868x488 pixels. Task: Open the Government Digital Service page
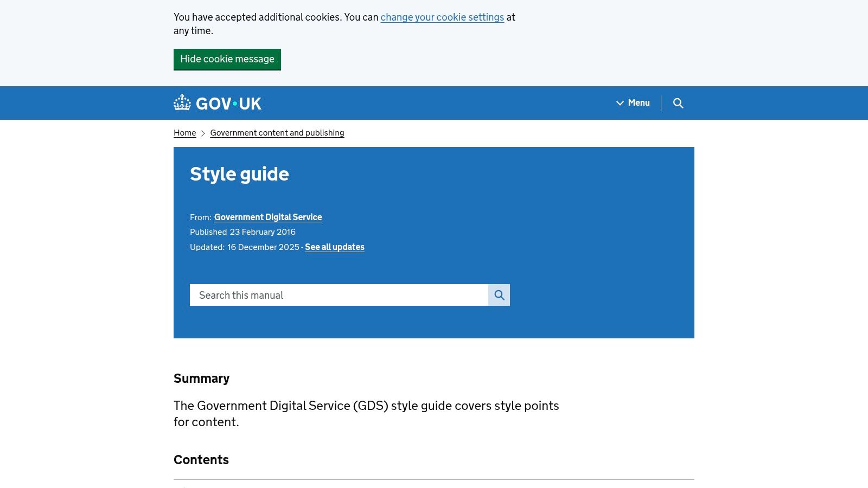pos(268,217)
